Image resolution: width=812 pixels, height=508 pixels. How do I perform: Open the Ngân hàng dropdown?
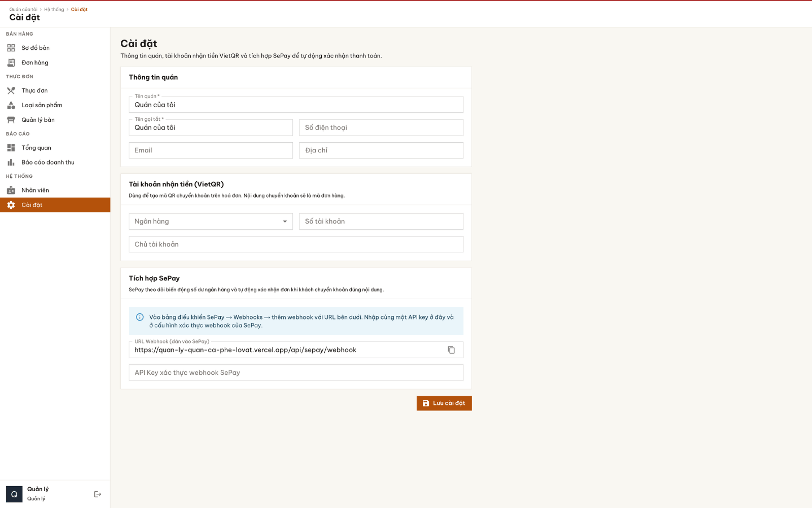(211, 221)
